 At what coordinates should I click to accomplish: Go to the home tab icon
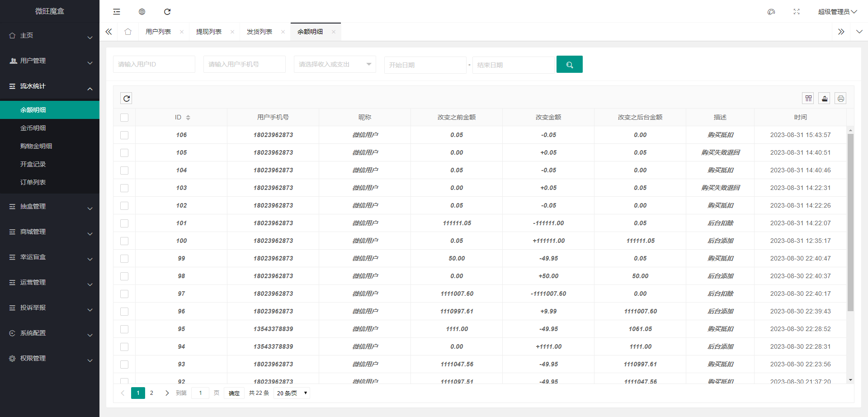click(128, 32)
